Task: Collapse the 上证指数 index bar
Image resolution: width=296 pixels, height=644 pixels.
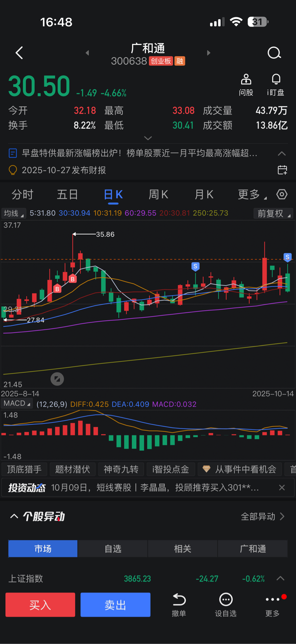Action: point(281,578)
